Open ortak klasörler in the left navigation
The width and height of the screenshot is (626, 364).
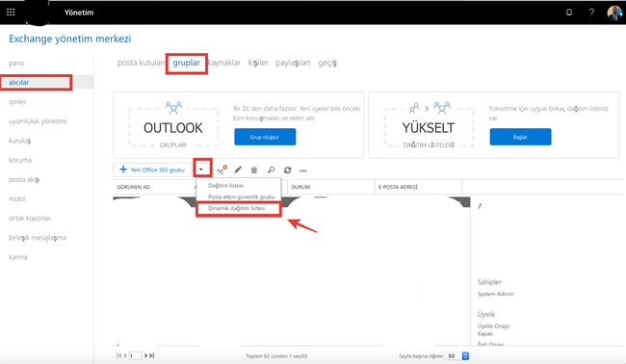point(30,219)
